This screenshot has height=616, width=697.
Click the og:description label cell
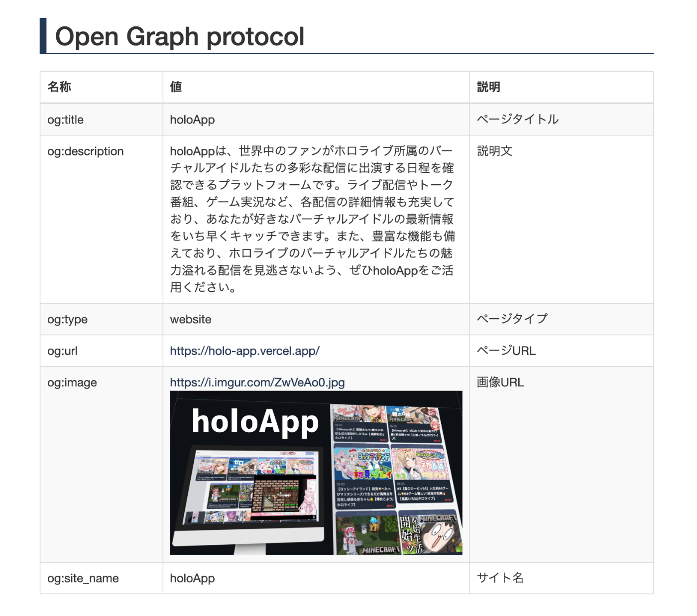click(85, 151)
